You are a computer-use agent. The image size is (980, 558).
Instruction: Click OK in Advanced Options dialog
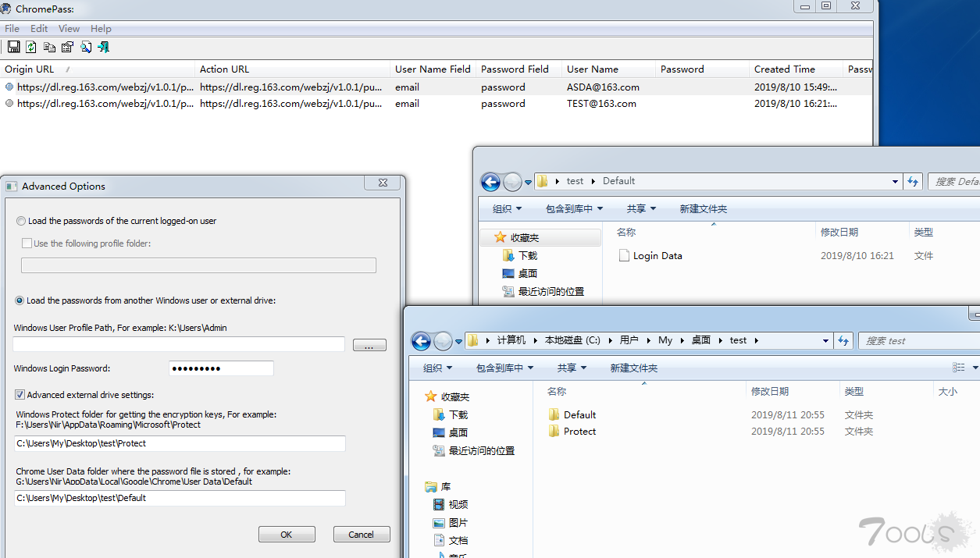coord(287,535)
